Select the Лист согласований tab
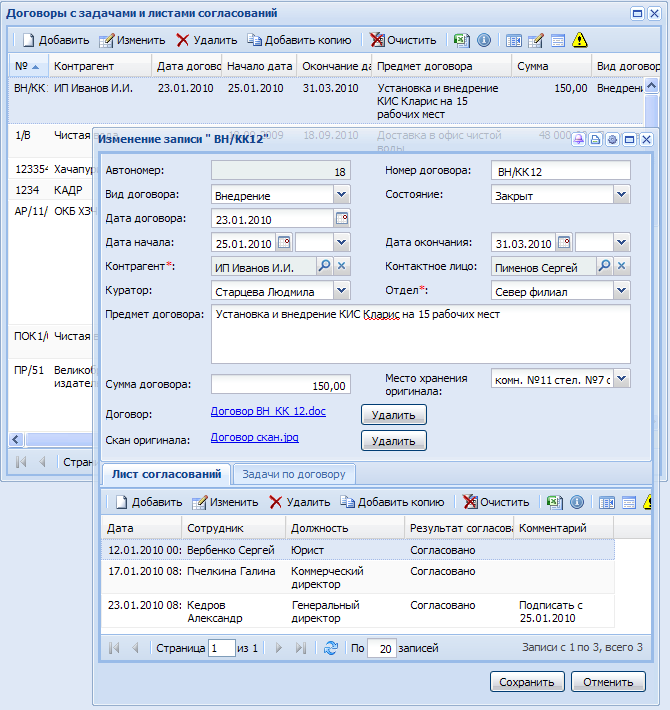 pyautogui.click(x=166, y=474)
